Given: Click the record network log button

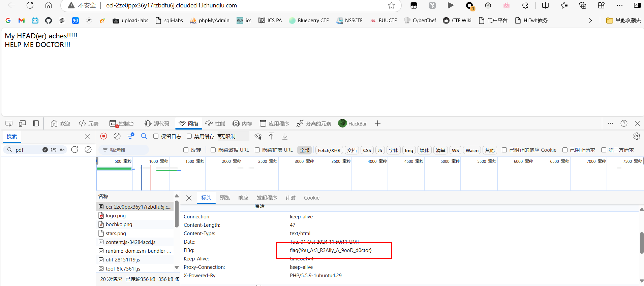Looking at the screenshot, I should (104, 136).
